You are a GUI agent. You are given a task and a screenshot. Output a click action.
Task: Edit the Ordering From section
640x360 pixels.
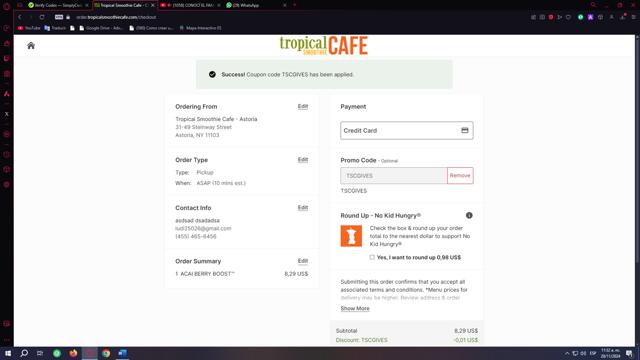click(302, 107)
